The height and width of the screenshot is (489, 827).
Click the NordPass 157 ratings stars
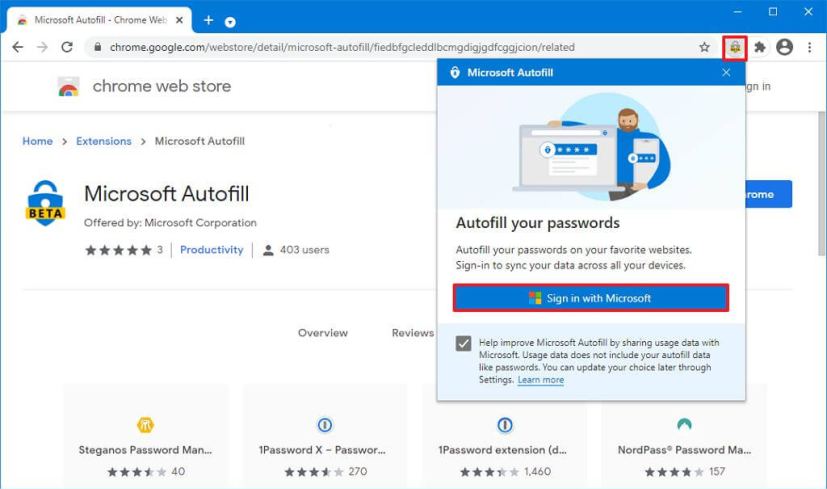[674, 472]
